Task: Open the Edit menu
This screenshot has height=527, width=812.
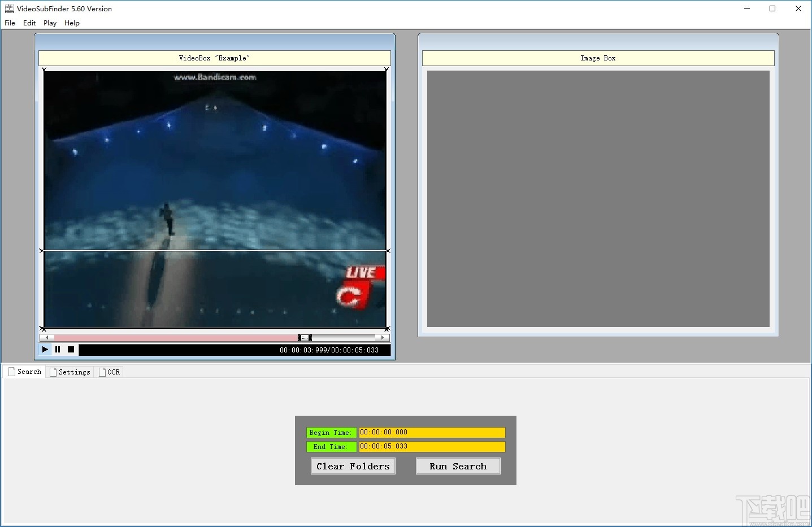Action: pos(29,23)
